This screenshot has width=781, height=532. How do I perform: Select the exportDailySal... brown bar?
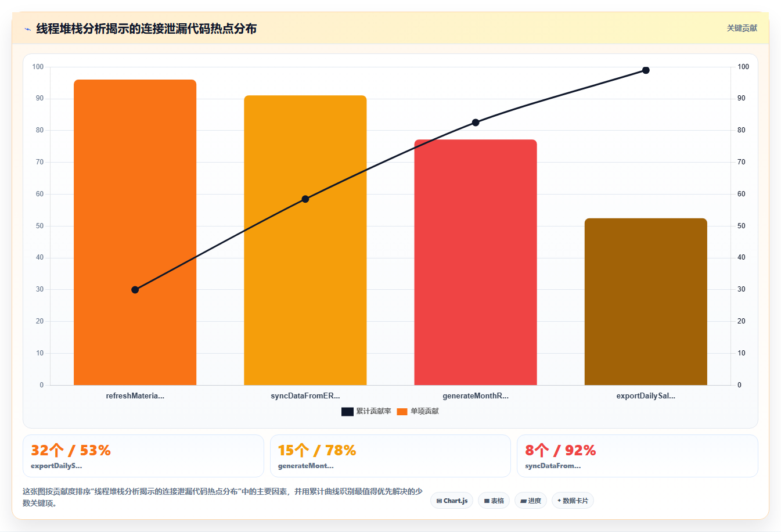(646, 302)
